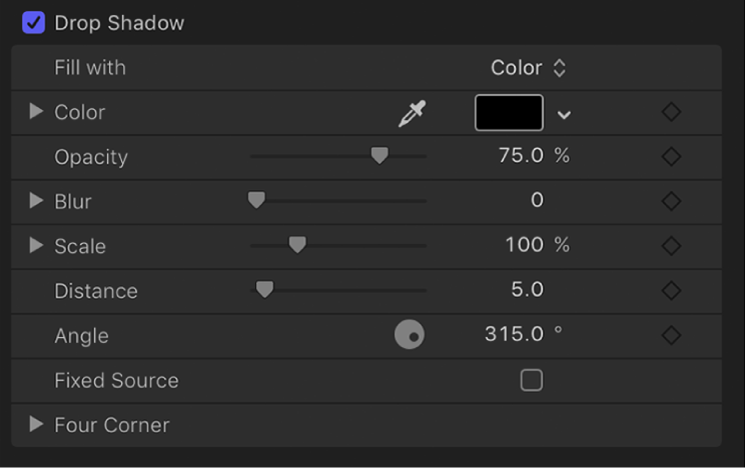Image resolution: width=745 pixels, height=468 pixels.
Task: Expand the Blur parameter triangle
Action: 37,201
